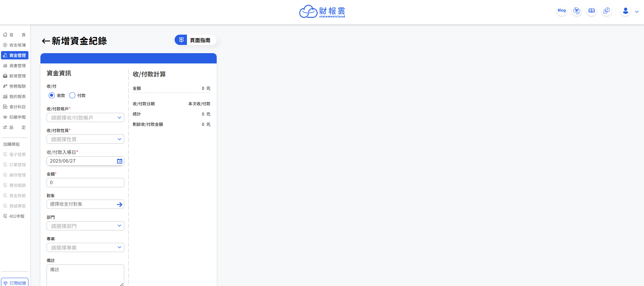The width and height of the screenshot is (644, 286).
Task: Click the back arrow beside 新增資金紀錄
Action: (x=46, y=41)
